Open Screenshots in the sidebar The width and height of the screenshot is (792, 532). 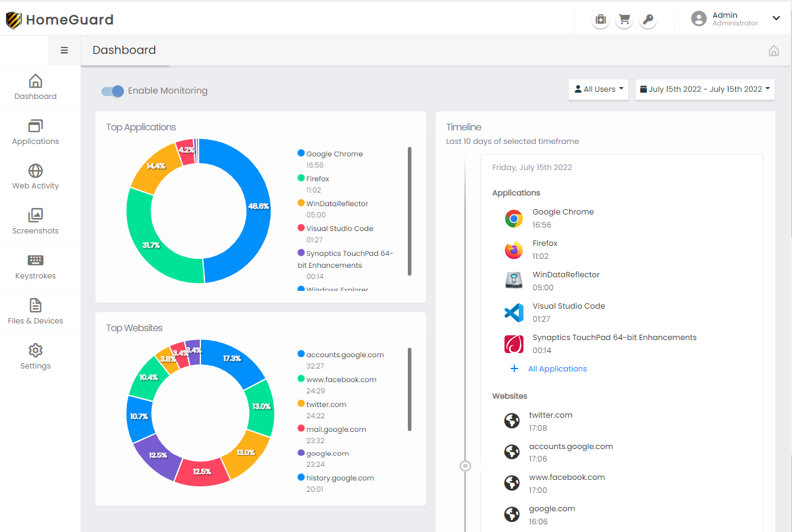pos(36,222)
